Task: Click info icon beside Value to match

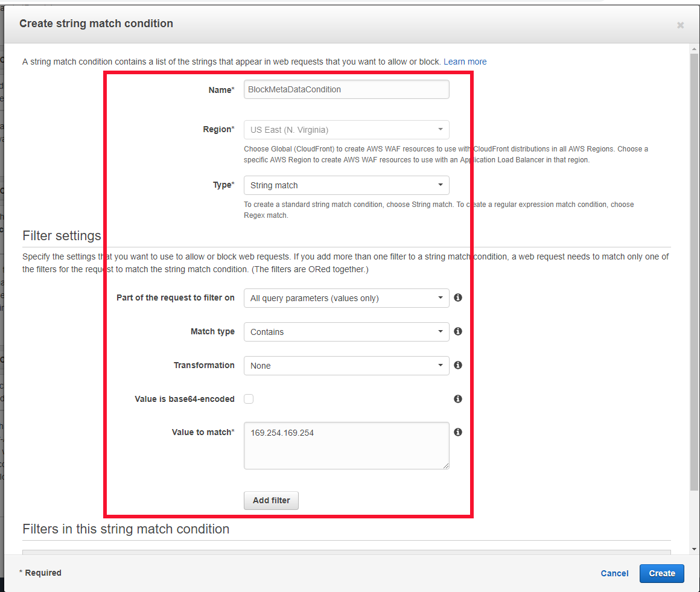Action: [458, 432]
